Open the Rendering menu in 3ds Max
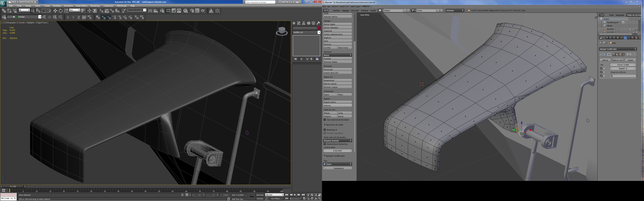The width and height of the screenshot is (644, 201). pyautogui.click(x=95, y=6)
